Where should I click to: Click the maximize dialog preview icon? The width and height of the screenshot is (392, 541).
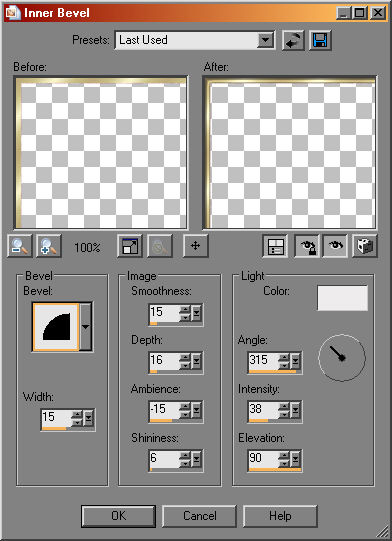(130, 246)
